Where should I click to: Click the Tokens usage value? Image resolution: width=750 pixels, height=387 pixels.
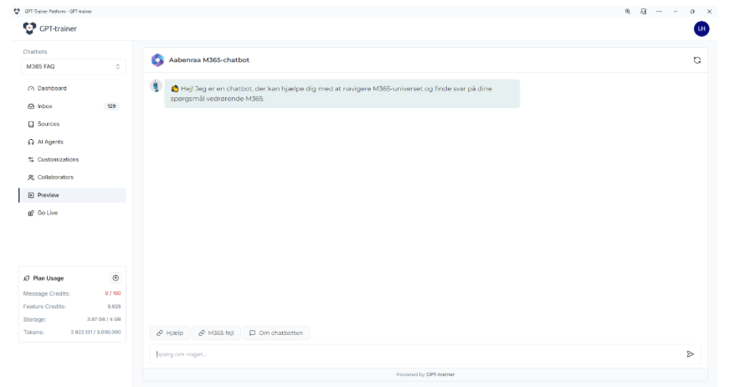(96, 332)
